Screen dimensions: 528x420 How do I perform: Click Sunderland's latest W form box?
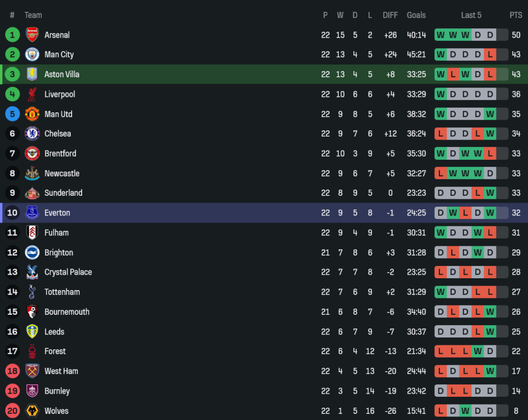pos(490,193)
